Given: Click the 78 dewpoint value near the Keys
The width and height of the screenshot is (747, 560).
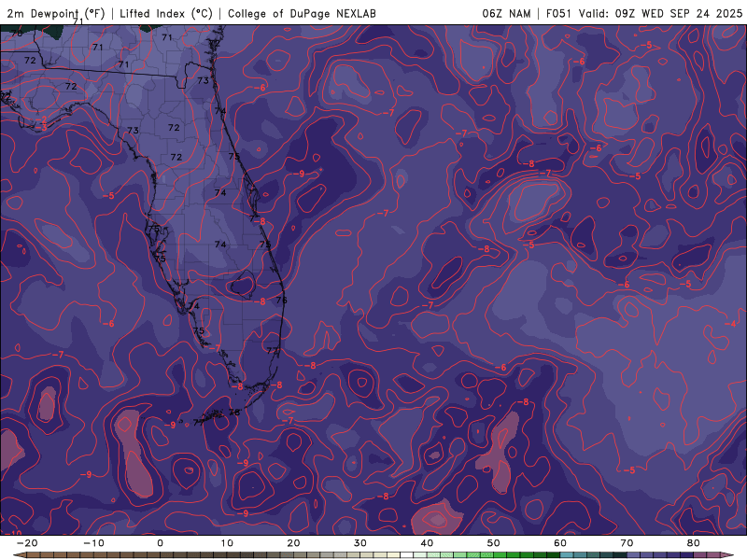Looking at the screenshot, I should tap(234, 413).
